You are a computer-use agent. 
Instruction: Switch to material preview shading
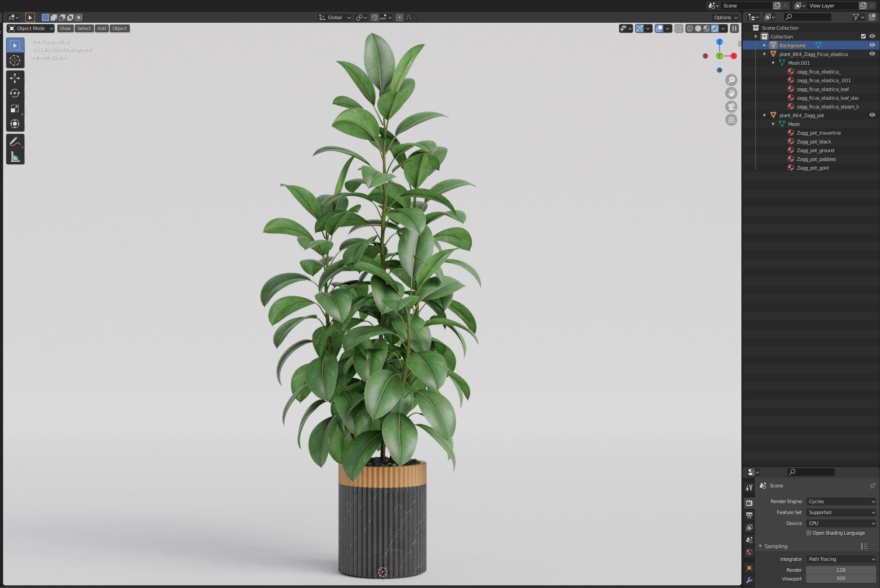706,28
